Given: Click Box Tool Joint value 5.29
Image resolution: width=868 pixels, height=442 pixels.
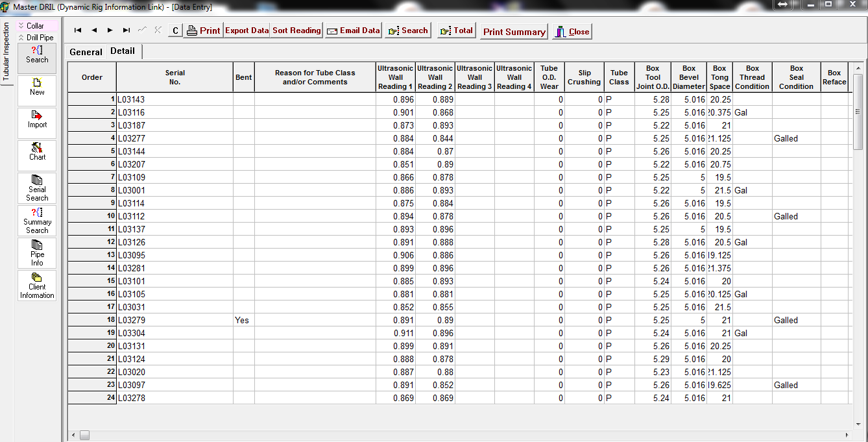Looking at the screenshot, I should coord(653,359).
